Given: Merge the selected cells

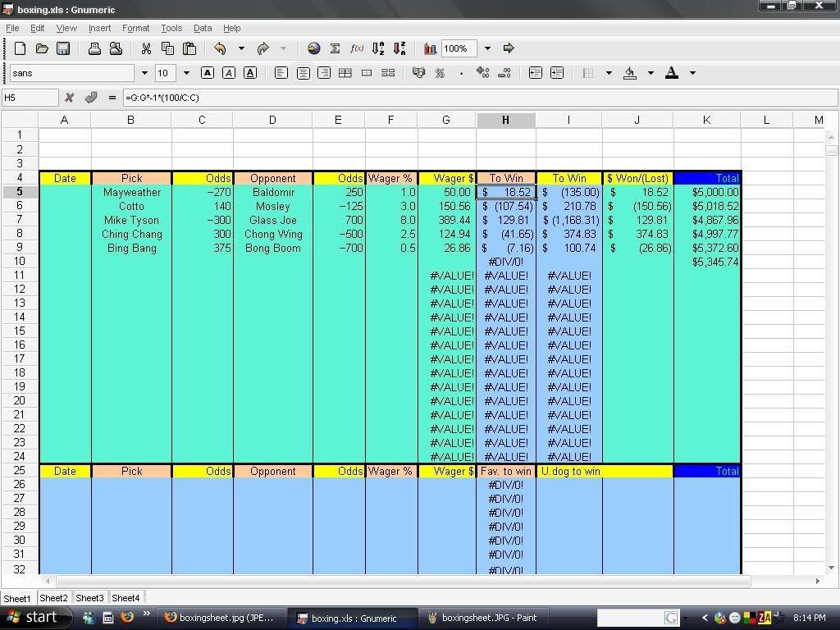Looking at the screenshot, I should (x=367, y=73).
